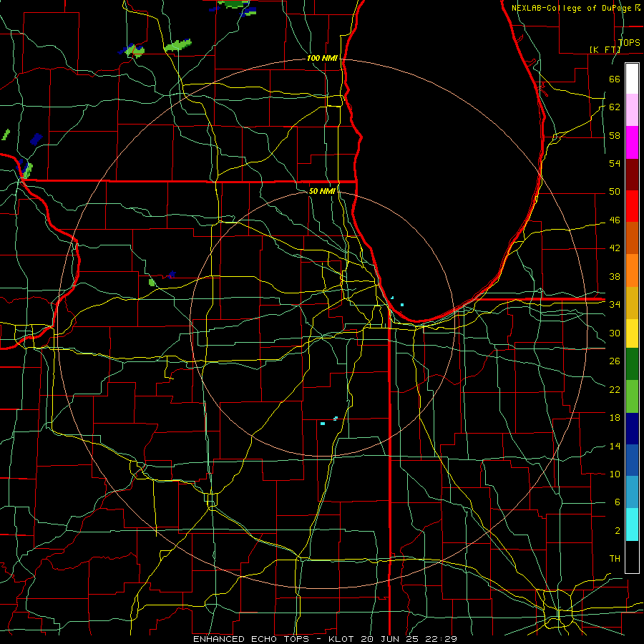
Task: Select the 50 value on the tops scale
Action: pyautogui.click(x=615, y=192)
